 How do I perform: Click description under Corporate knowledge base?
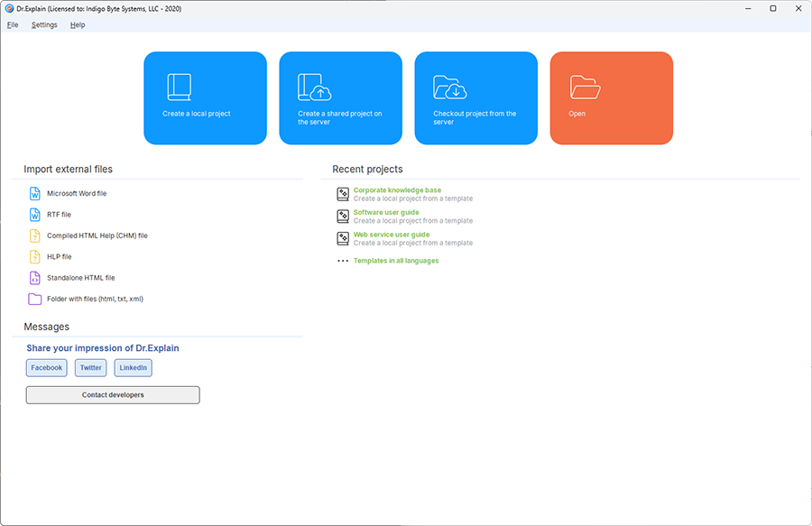413,198
